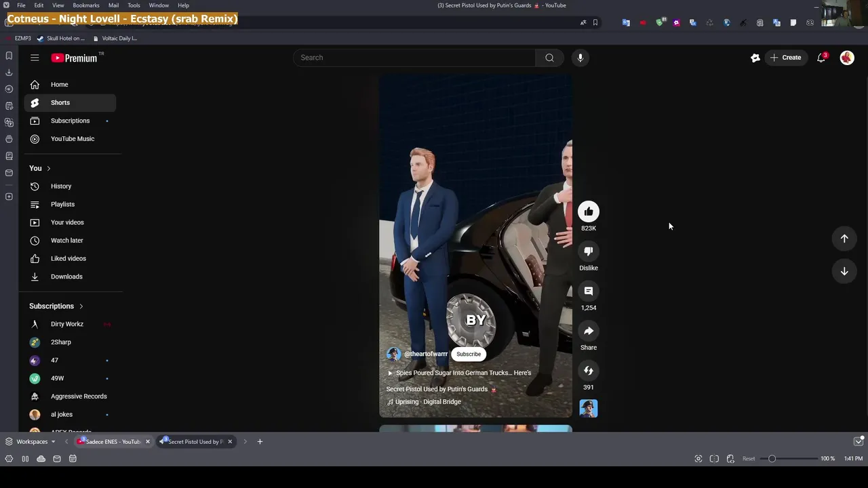The image size is (868, 488).
Task: Open Home in YouTube sidebar
Action: point(70,85)
